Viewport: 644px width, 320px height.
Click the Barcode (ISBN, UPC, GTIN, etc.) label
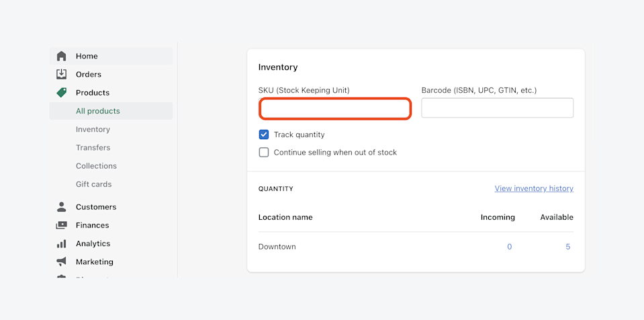tap(479, 90)
